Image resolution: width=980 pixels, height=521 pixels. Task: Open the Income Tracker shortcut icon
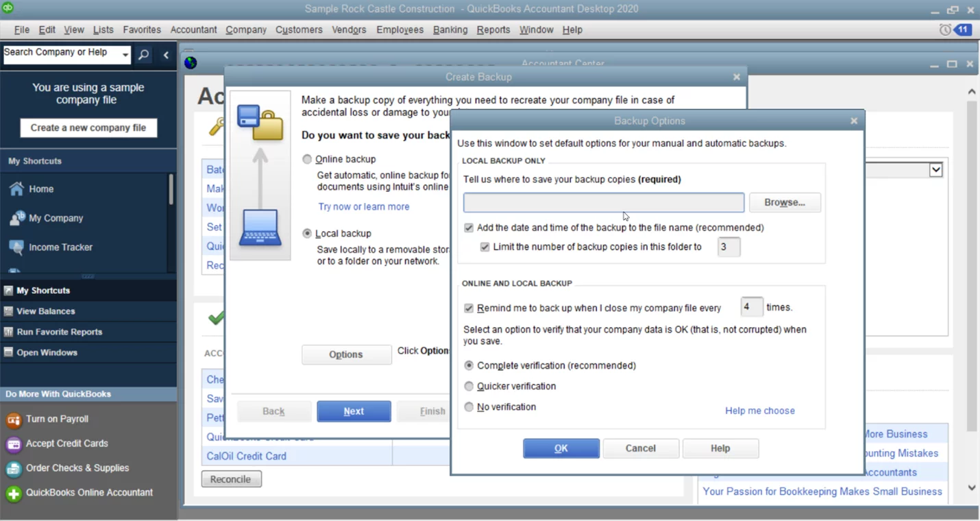pyautogui.click(x=16, y=247)
